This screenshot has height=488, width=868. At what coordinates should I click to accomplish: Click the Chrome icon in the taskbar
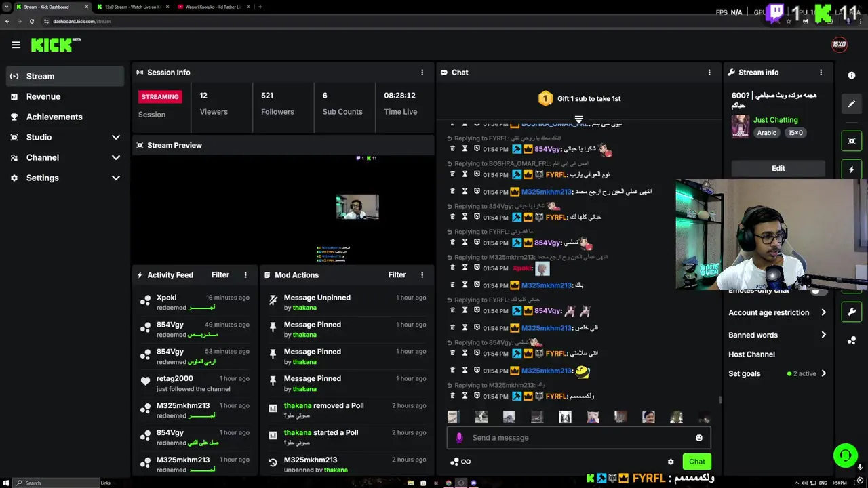point(448,483)
